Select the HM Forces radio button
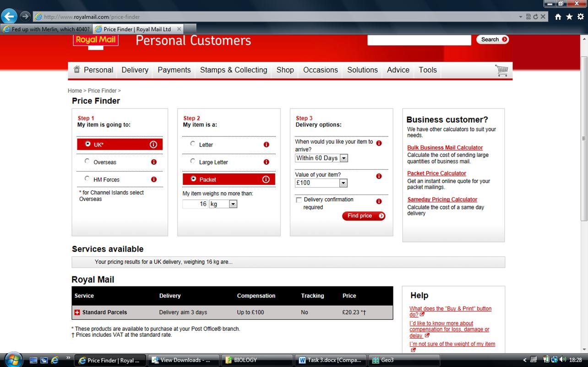Screen dimensions: 588x367 (87, 178)
